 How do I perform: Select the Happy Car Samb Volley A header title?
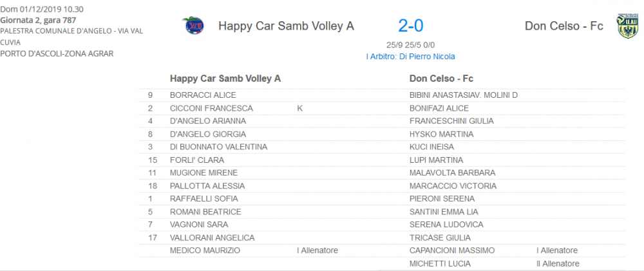coord(286,26)
